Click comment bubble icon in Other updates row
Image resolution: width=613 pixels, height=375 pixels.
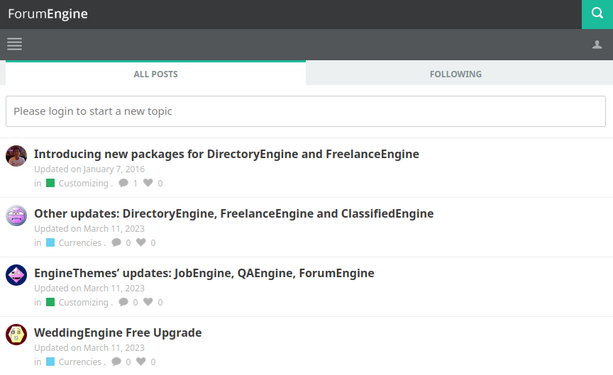pos(117,242)
